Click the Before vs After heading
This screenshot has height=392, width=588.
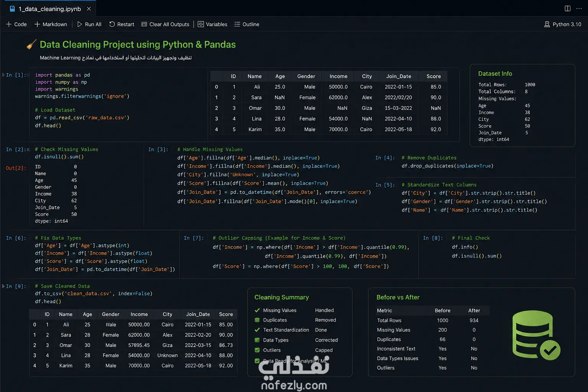click(x=398, y=297)
